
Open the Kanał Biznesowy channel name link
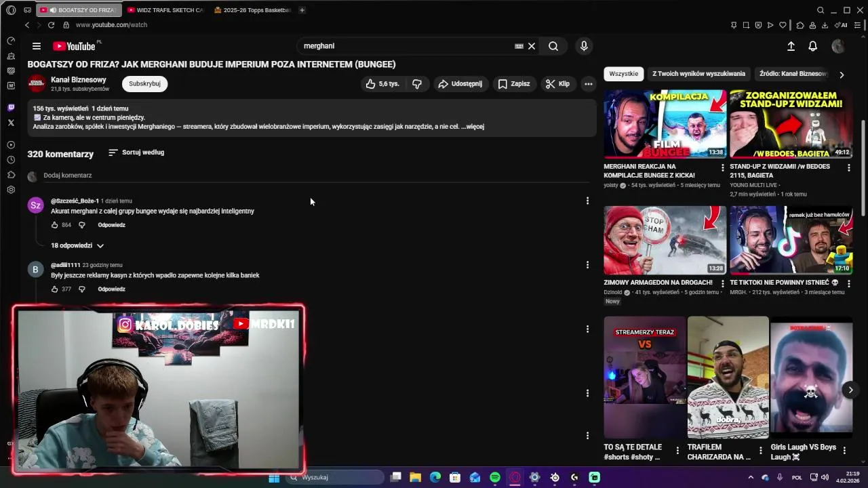point(79,80)
